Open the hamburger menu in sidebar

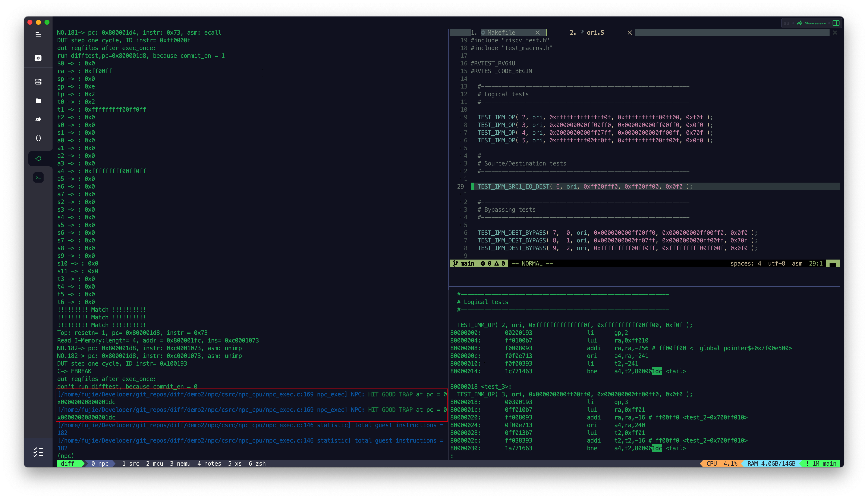point(38,35)
